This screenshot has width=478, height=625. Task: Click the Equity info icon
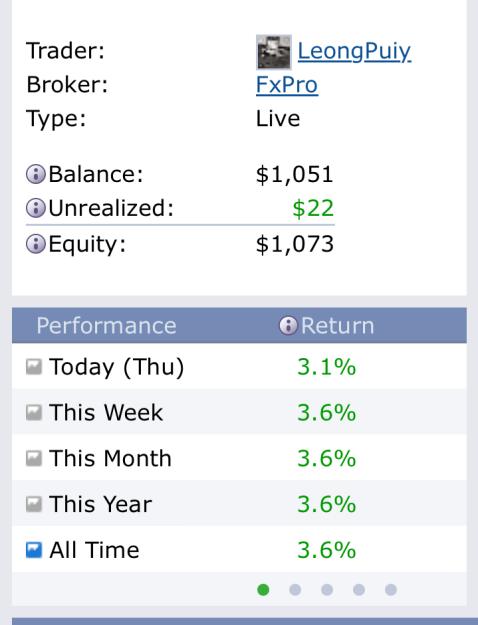click(35, 244)
